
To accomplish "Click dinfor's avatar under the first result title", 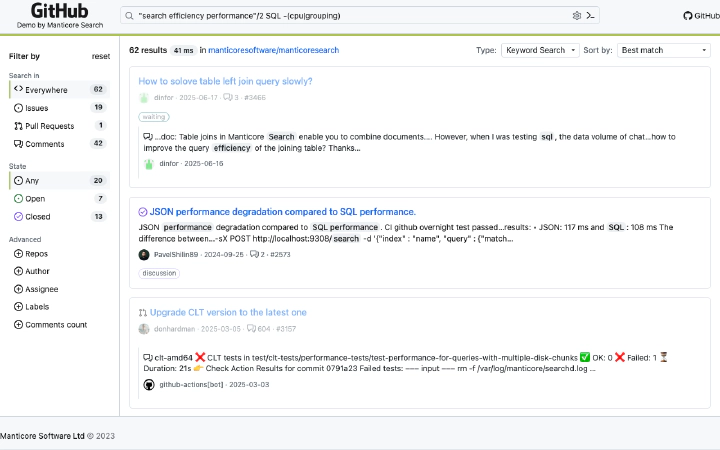I will click(144, 98).
